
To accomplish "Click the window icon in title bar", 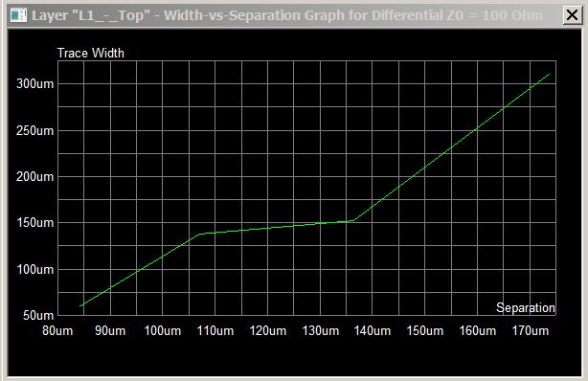I will 19,15.
